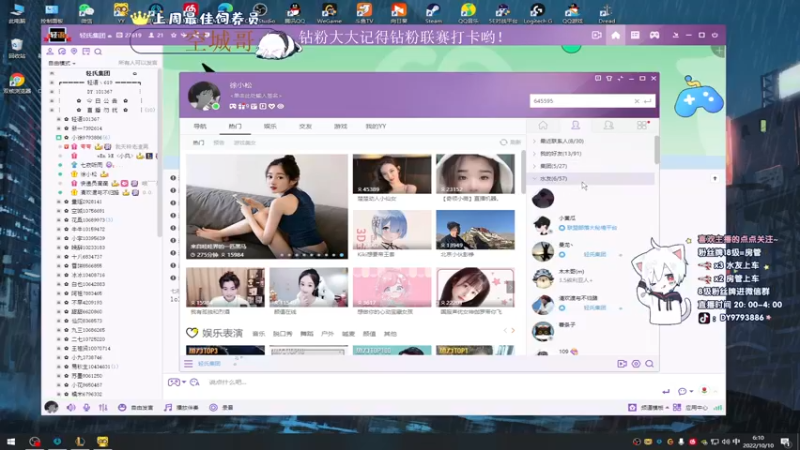Select the Outdoor category under entertainment
800x450 pixels.
(x=327, y=334)
